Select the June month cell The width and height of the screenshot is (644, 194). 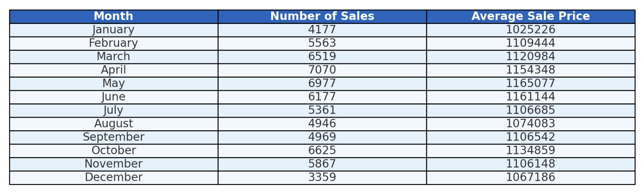[114, 97]
